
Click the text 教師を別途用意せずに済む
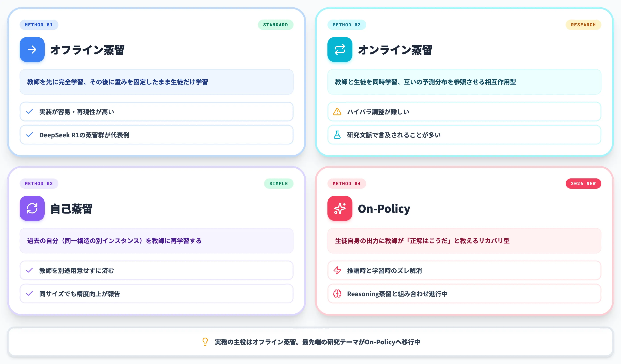pos(77,271)
